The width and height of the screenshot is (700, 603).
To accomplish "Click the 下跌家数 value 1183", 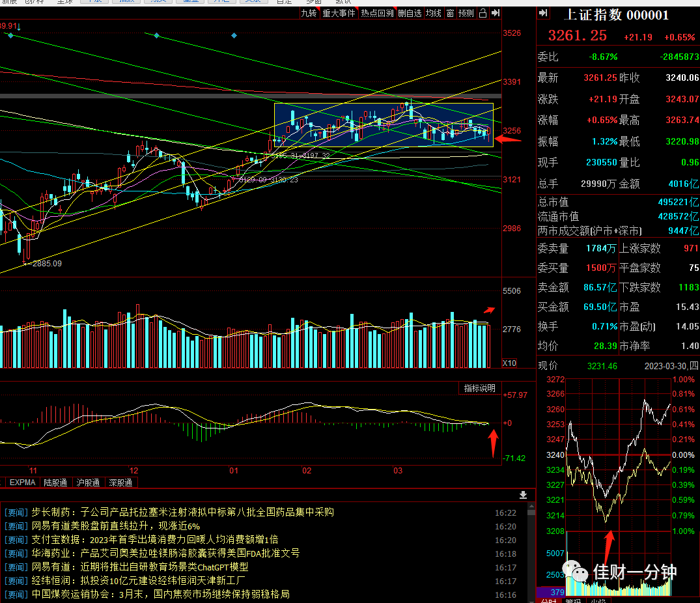I will [688, 287].
